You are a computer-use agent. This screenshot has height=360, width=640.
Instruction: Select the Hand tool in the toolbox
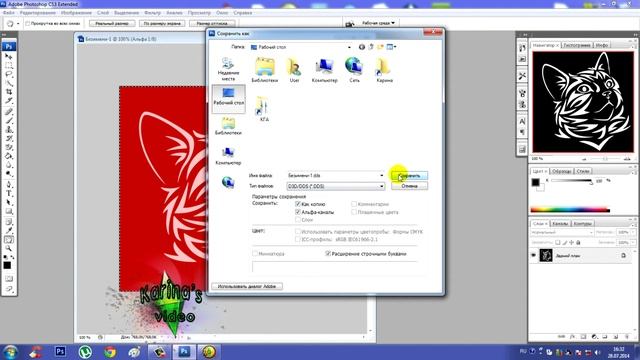click(x=9, y=240)
